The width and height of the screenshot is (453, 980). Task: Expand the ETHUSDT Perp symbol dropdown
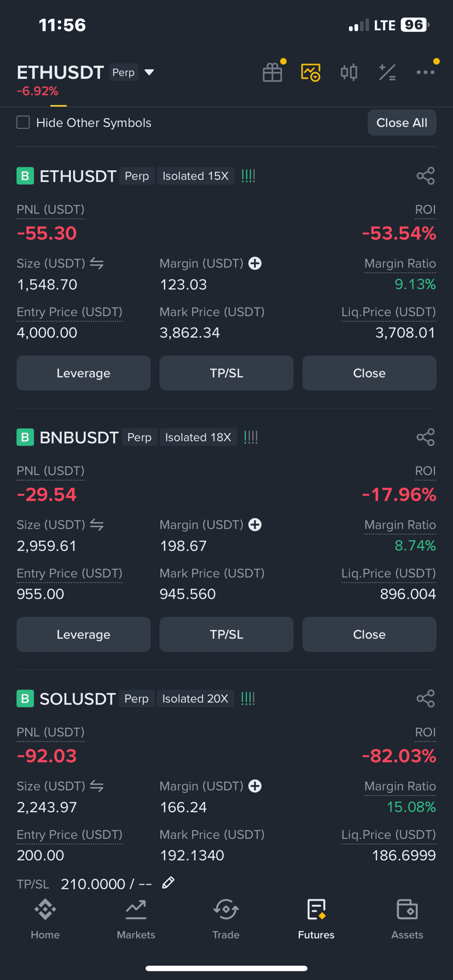(x=149, y=72)
